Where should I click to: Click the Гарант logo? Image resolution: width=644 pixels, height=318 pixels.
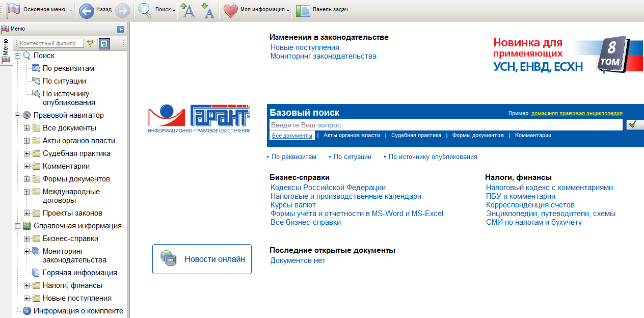[x=199, y=119]
